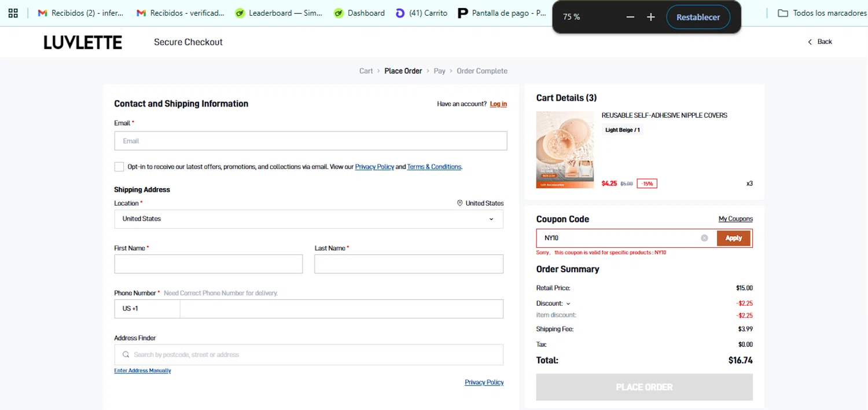868x410 pixels.
Task: Focus the First Name field
Action: click(x=208, y=264)
